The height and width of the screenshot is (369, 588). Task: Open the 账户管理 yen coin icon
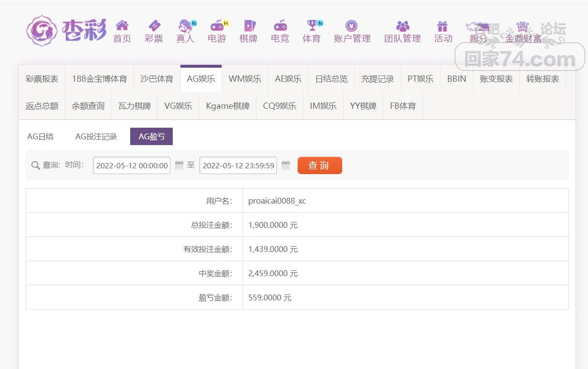(x=351, y=26)
